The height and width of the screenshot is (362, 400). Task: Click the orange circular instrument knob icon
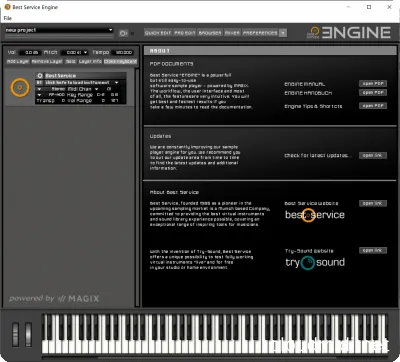(x=20, y=88)
